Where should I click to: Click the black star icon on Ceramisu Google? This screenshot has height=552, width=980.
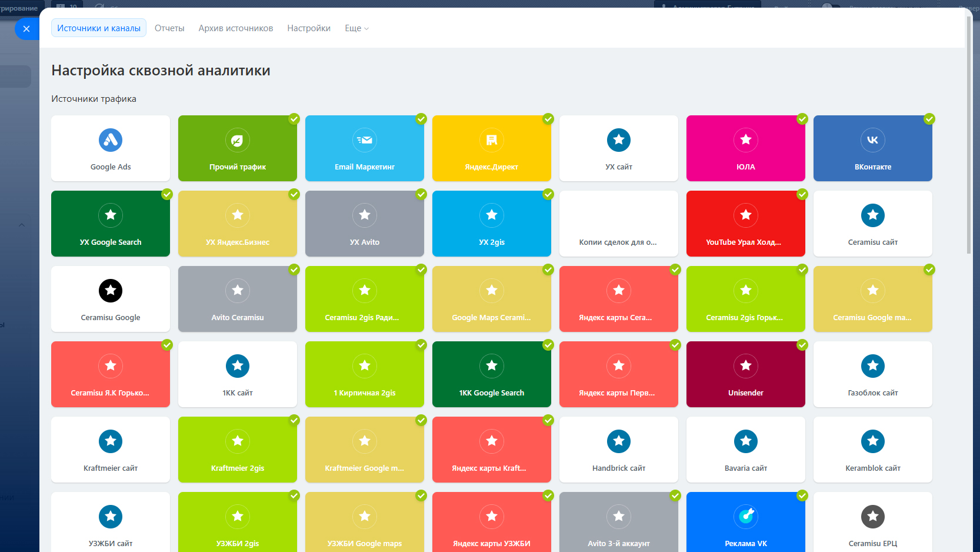[x=111, y=291]
